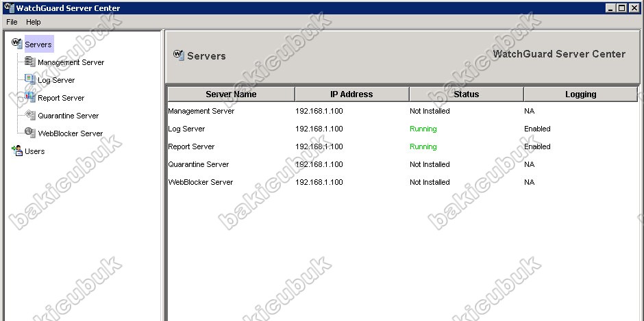
Task: Click the WebBlocker Server globe icon
Action: tap(30, 133)
